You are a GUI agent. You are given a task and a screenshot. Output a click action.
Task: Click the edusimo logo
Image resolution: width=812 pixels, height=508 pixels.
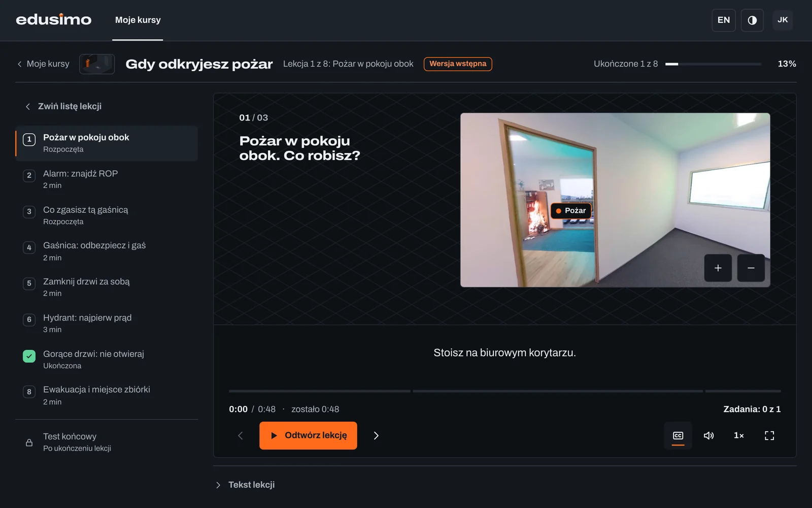53,20
